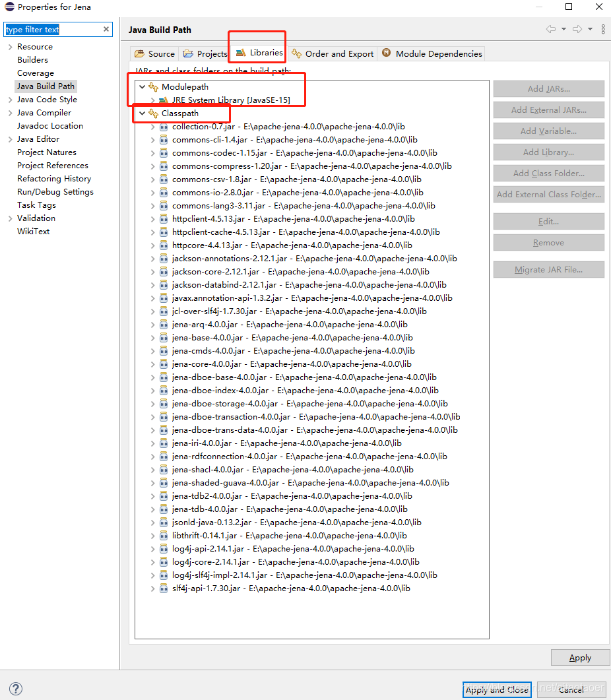Click the jar icon beside log4j-core-2.14.1.jar

[164, 562]
